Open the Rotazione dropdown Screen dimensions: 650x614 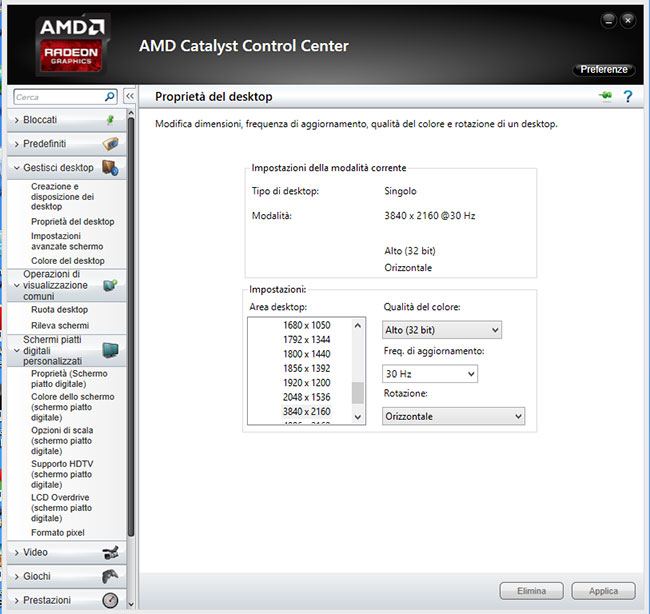coord(453,416)
